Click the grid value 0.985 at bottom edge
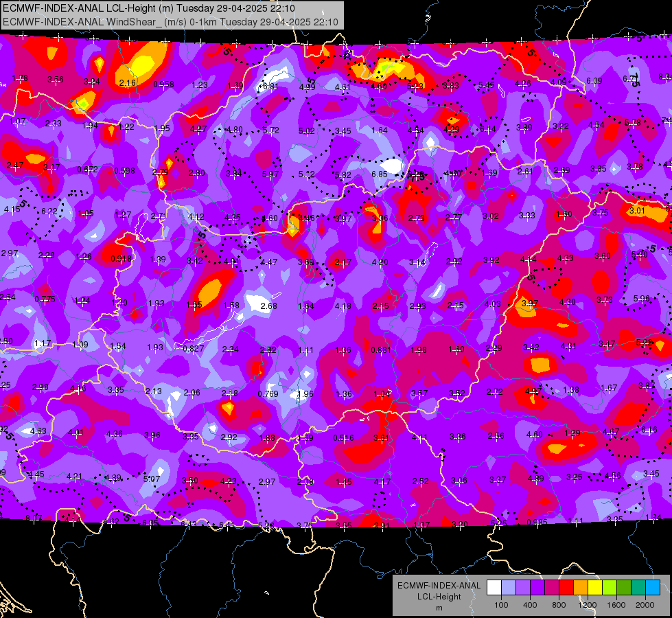Screen dimensions: 672x618 pyautogui.click(x=537, y=522)
